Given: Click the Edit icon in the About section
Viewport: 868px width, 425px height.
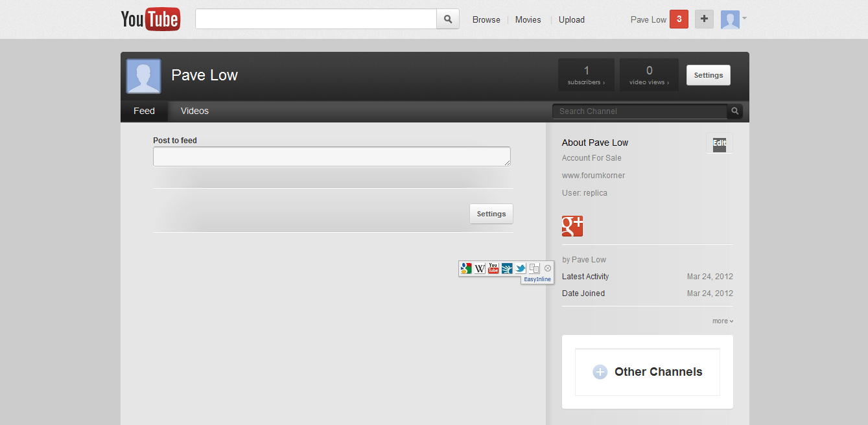Looking at the screenshot, I should coord(720,144).
